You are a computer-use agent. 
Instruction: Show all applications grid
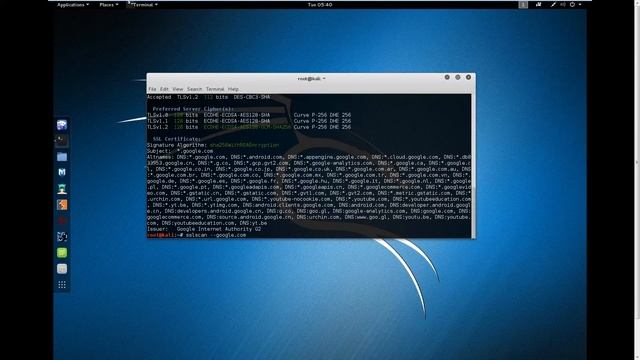click(x=62, y=285)
